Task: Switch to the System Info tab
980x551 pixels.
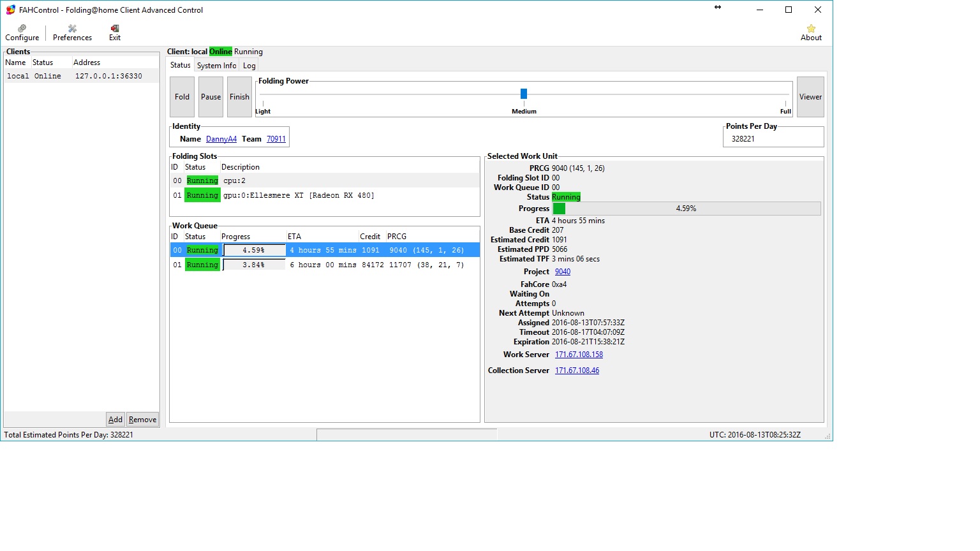Action: 216,65
